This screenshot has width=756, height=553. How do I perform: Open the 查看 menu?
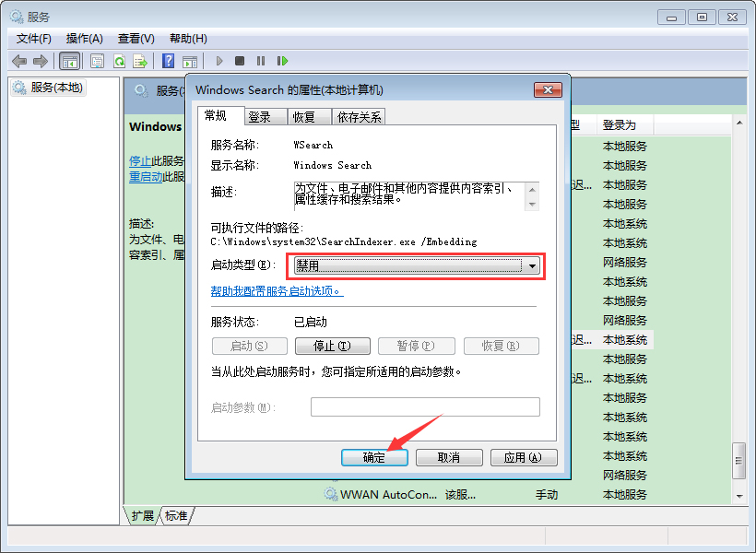135,38
